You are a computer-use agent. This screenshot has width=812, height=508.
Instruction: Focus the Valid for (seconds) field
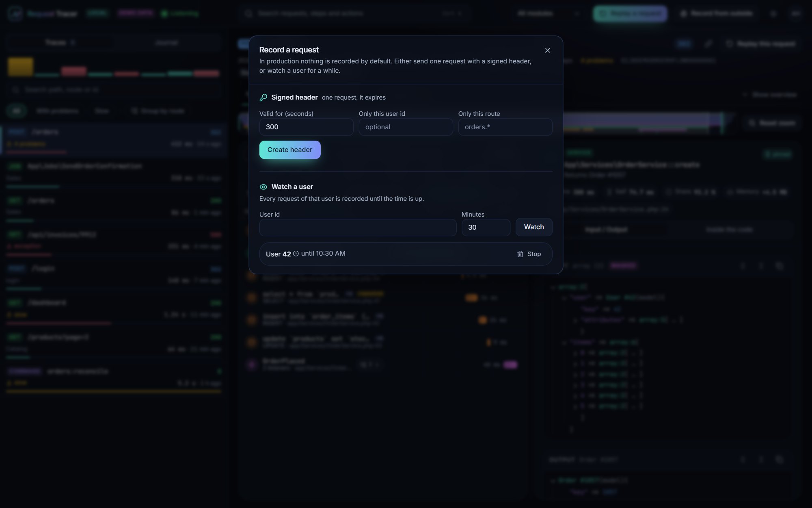(306, 127)
